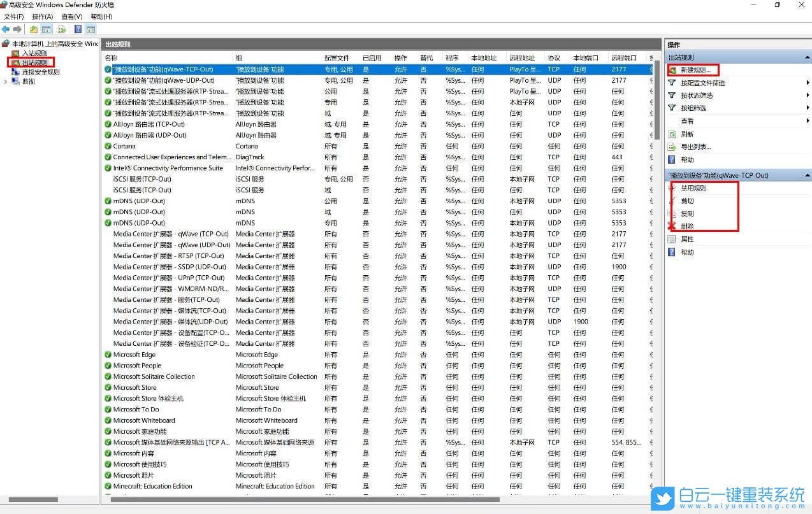The image size is (812, 514).
Task: Sort by the 名称 column header
Action: pyautogui.click(x=112, y=58)
